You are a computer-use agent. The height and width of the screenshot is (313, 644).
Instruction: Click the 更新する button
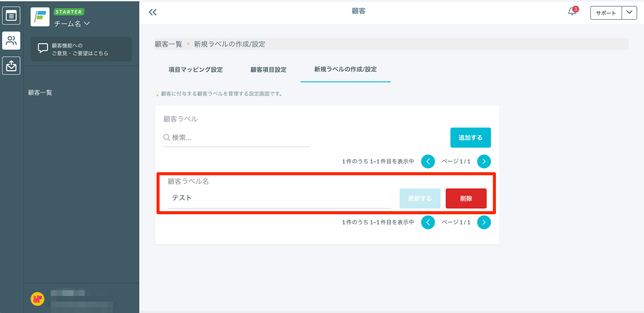[x=420, y=198]
